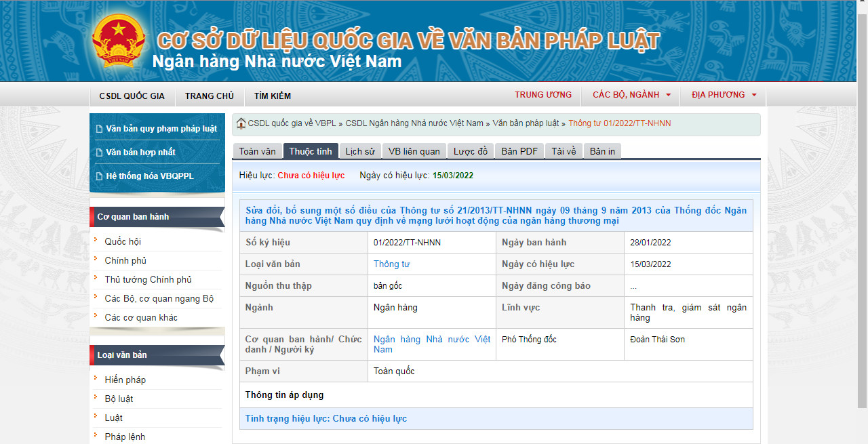The width and height of the screenshot is (868, 444).
Task: Click the blue document title starting with Sửa đổi, bổ sung
Action: click(496, 216)
